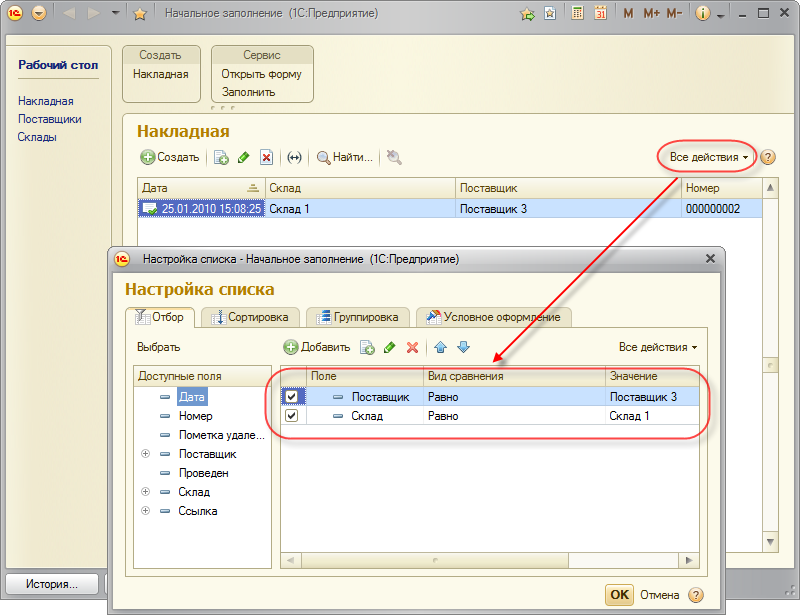Expand the Поставщик node in available fields
The width and height of the screenshot is (800, 615).
pos(146,454)
